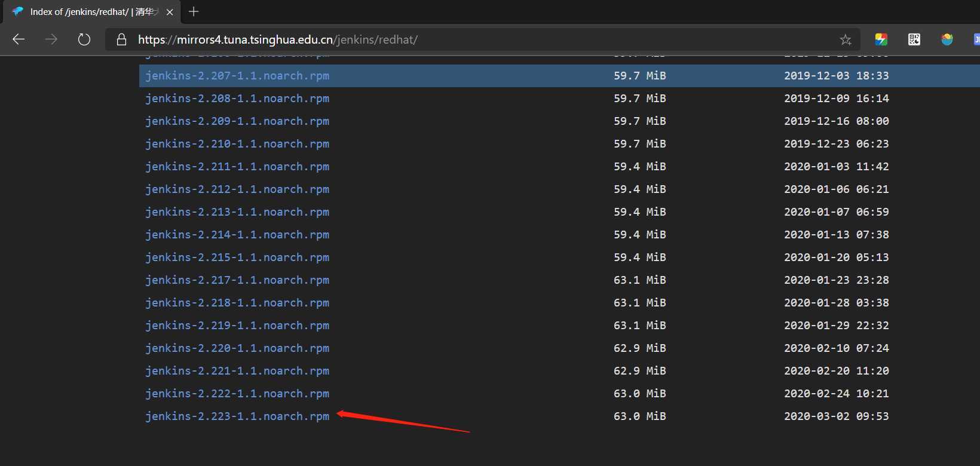Screen dimensions: 980x466
Task: Open the QR code extension
Action: click(914, 39)
